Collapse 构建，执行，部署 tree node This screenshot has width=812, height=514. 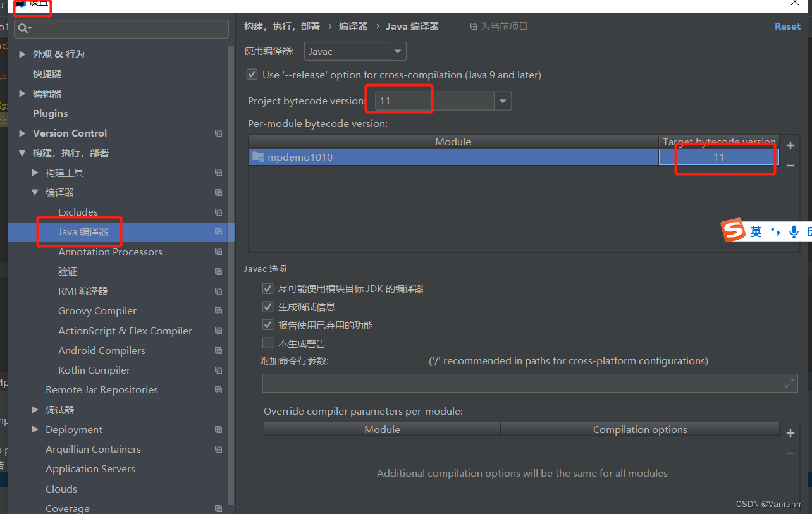point(23,153)
